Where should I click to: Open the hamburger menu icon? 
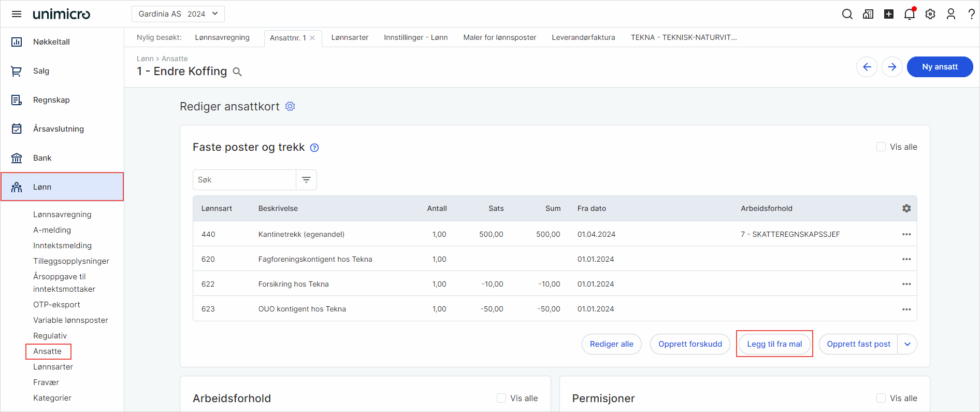click(x=17, y=14)
